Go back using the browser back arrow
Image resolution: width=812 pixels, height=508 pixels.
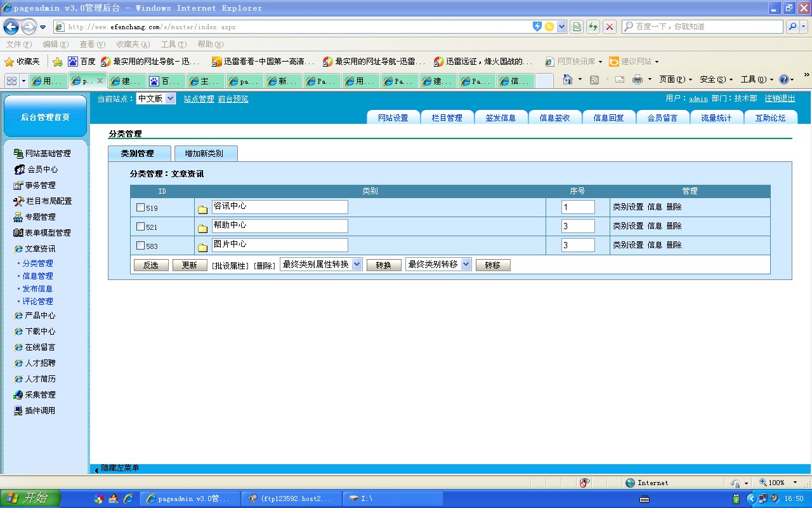pos(11,27)
